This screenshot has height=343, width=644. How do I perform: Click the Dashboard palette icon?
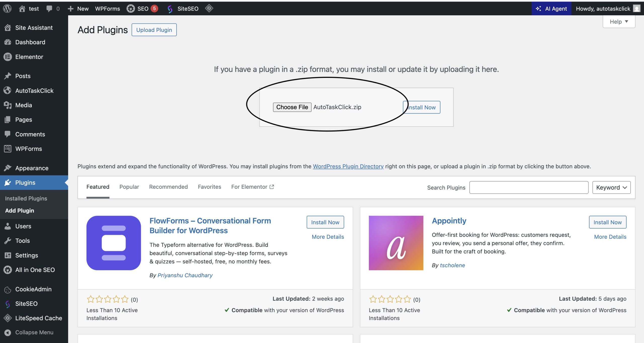click(x=8, y=42)
